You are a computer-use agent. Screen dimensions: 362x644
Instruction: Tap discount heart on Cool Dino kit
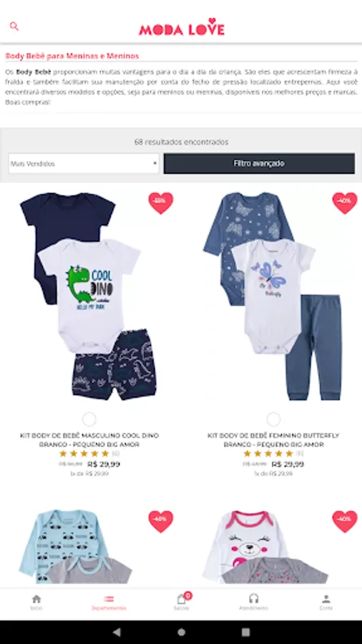click(x=161, y=203)
